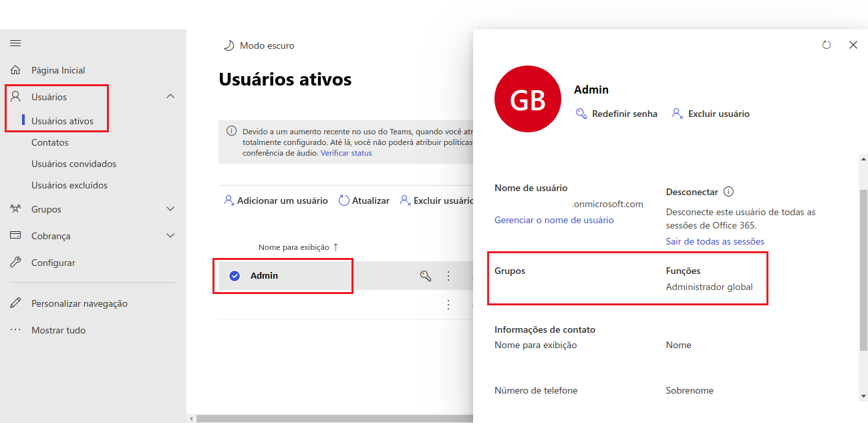Click the details panel vertical scrollbar
This screenshot has height=423, width=868.
[x=863, y=267]
